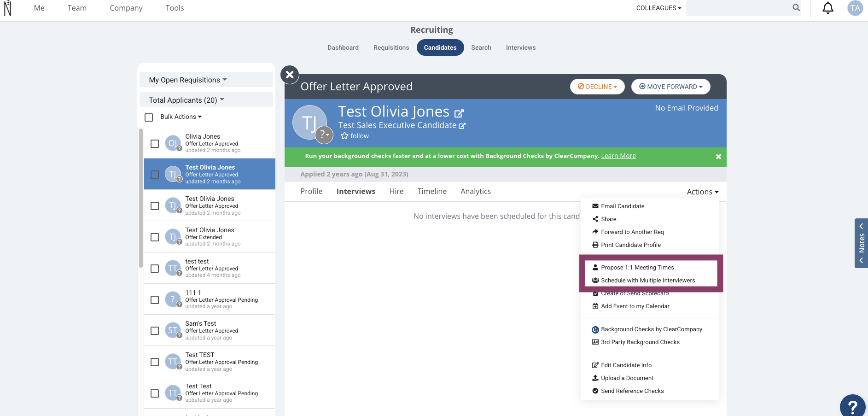This screenshot has height=416, width=868.
Task: Switch to the Timeline tab
Action: pyautogui.click(x=432, y=191)
